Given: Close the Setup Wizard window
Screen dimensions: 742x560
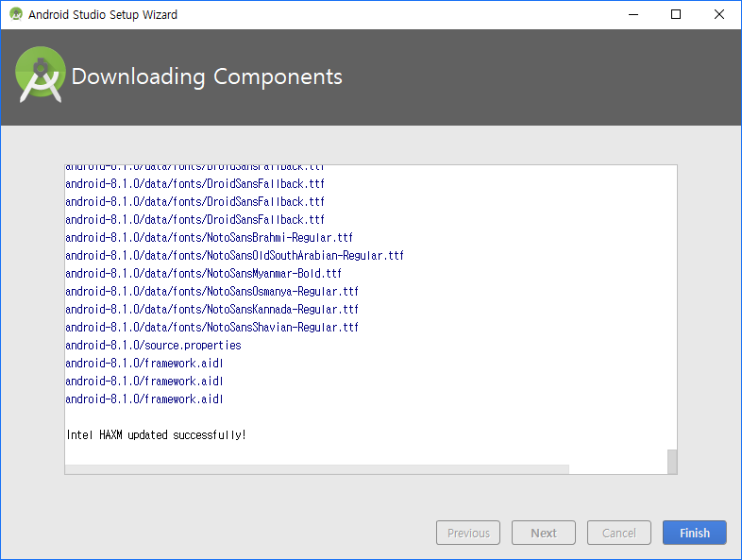Looking at the screenshot, I should point(718,15).
